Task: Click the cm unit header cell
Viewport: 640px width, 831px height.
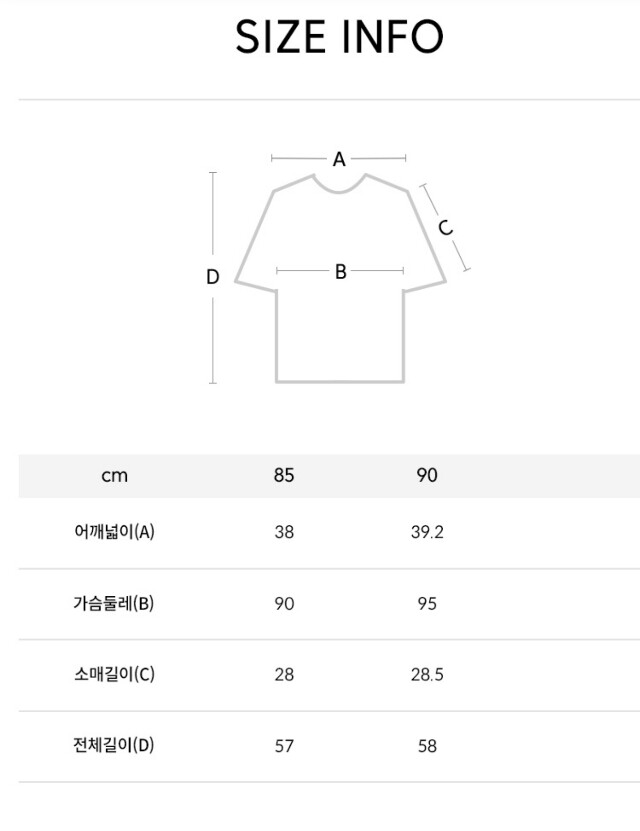Action: tap(114, 475)
